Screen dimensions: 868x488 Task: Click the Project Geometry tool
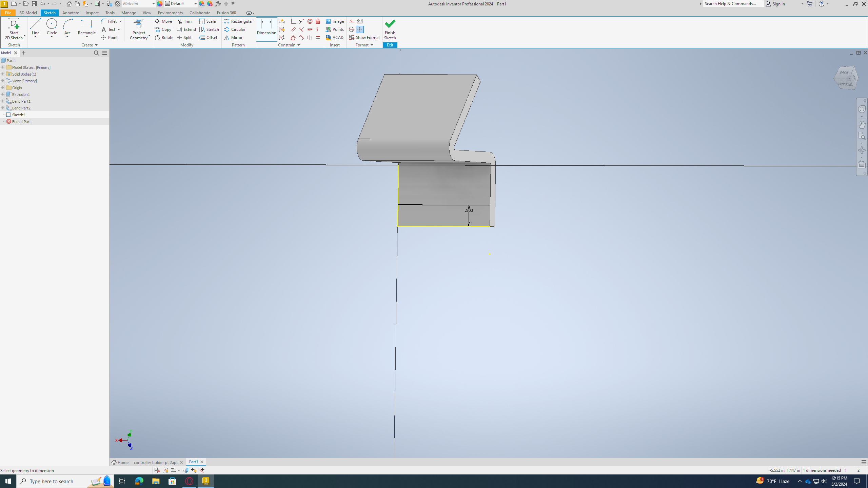point(139,29)
